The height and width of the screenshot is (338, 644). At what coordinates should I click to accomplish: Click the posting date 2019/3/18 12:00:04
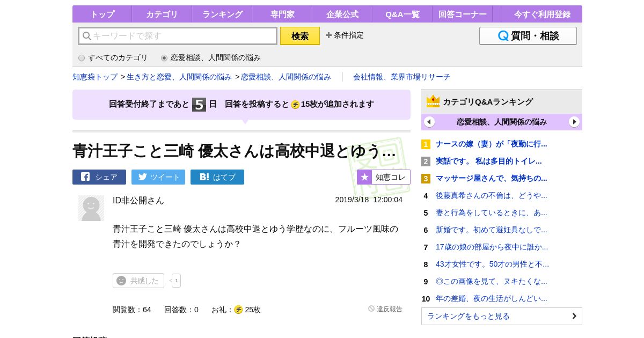pyautogui.click(x=369, y=200)
